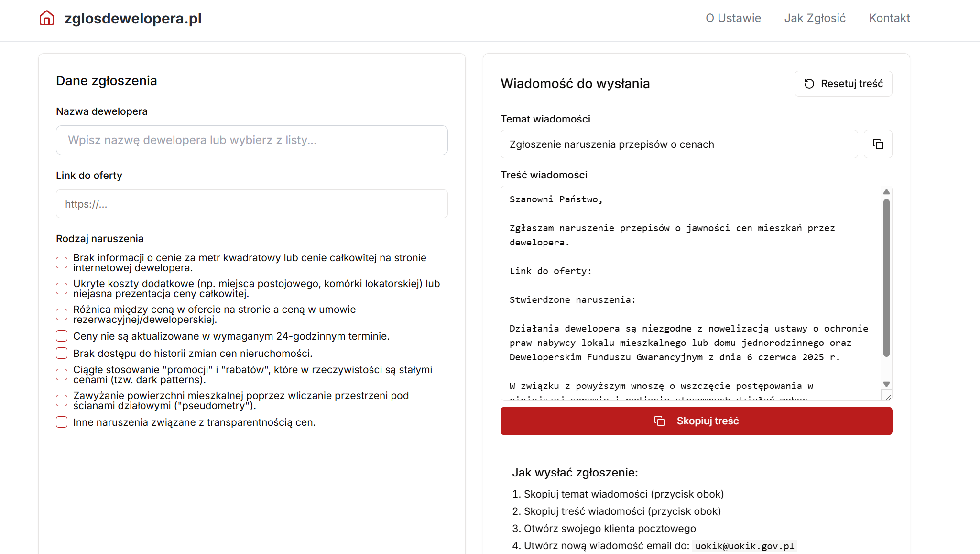Open the 'O Ustawie' menu item

click(733, 18)
